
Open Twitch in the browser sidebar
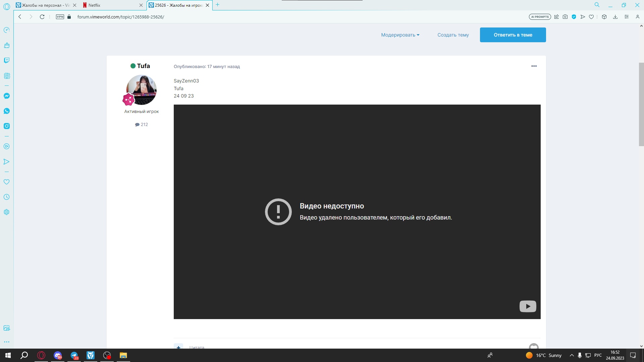click(7, 60)
